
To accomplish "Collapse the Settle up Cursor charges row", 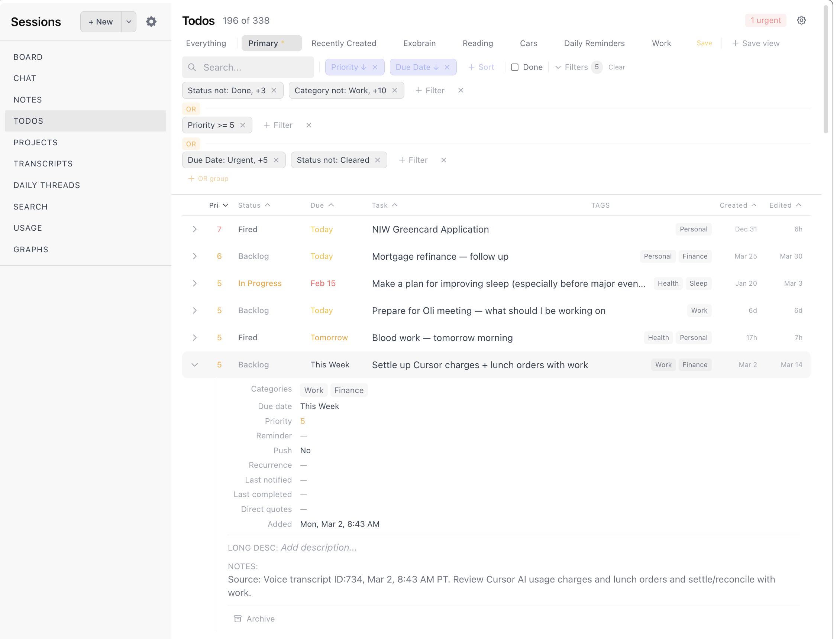I will [x=195, y=365].
